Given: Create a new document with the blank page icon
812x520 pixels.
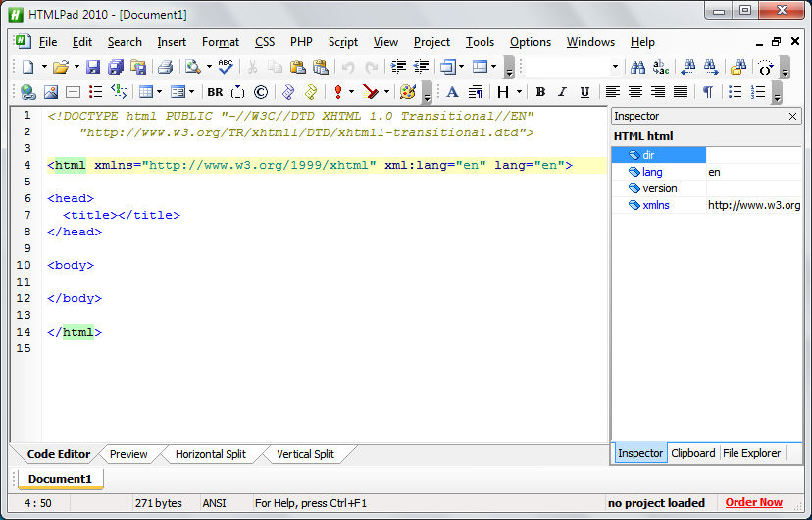Looking at the screenshot, I should (28, 67).
